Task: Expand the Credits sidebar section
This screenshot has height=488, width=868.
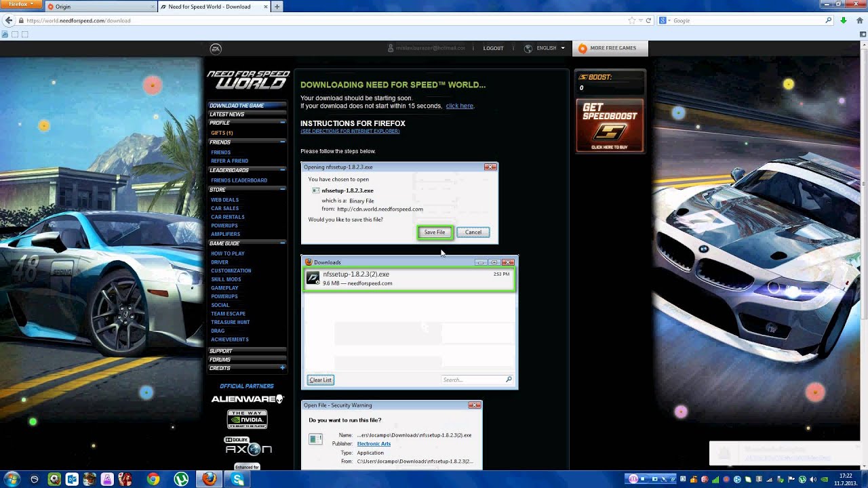Action: [282, 367]
